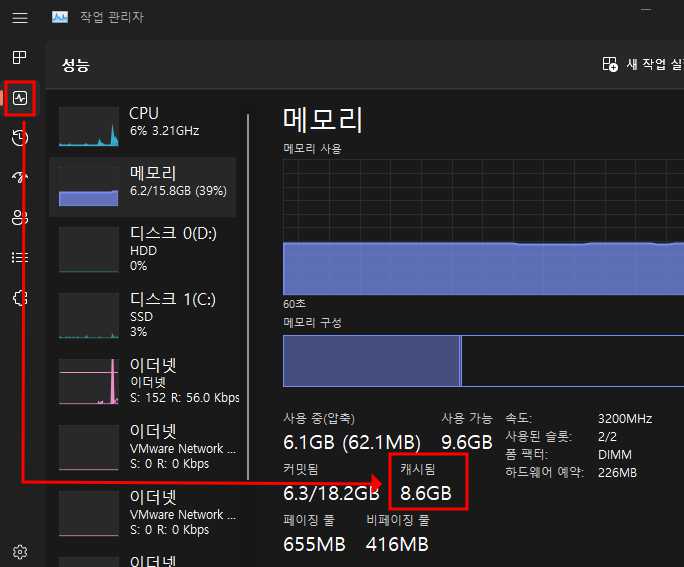Click the 3200MHz speed value

pyautogui.click(x=625, y=419)
